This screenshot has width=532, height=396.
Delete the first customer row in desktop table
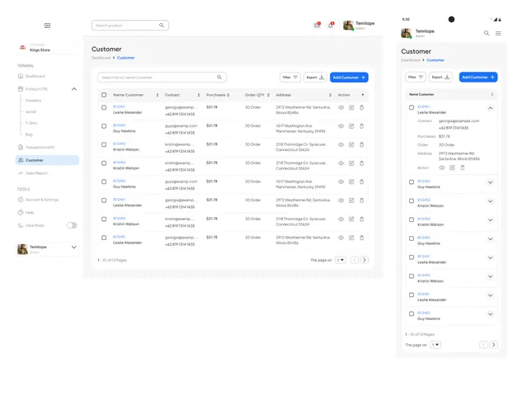coord(361,107)
